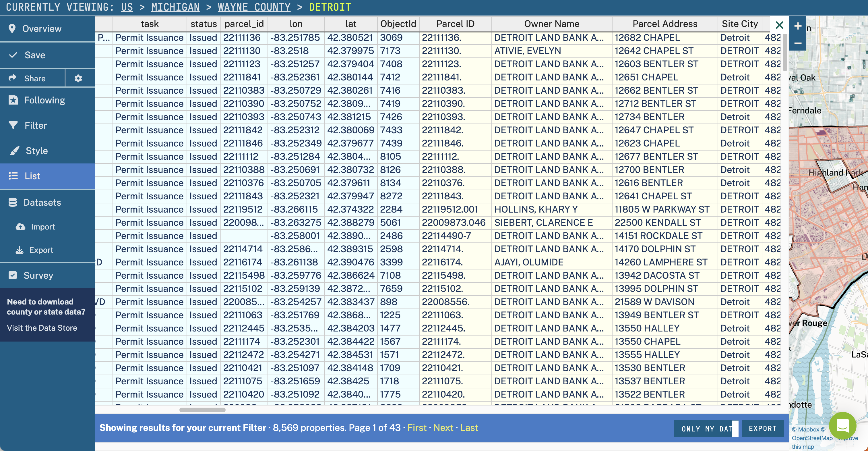The height and width of the screenshot is (451, 868).
Task: Open share settings gear icon
Action: (x=78, y=78)
